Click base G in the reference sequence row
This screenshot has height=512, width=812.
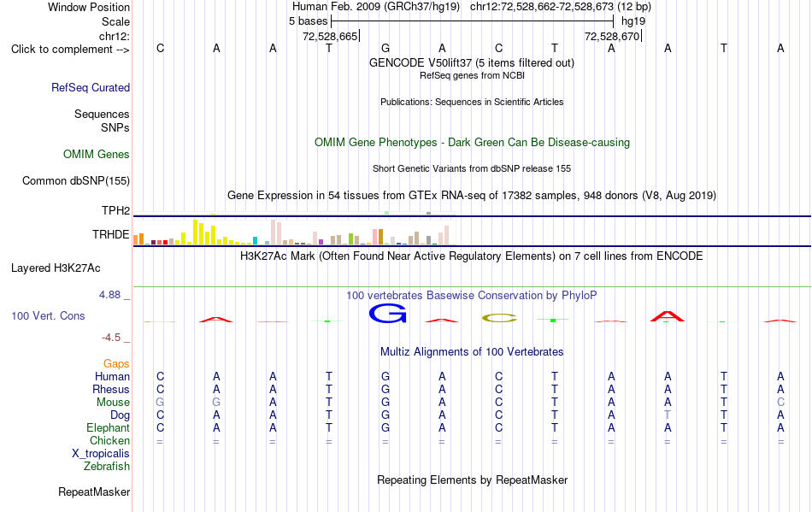pos(385,48)
